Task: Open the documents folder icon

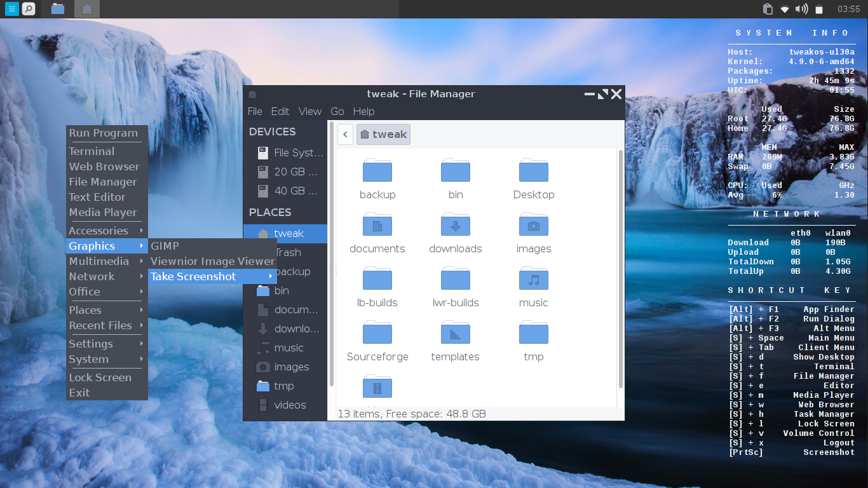Action: click(x=377, y=226)
